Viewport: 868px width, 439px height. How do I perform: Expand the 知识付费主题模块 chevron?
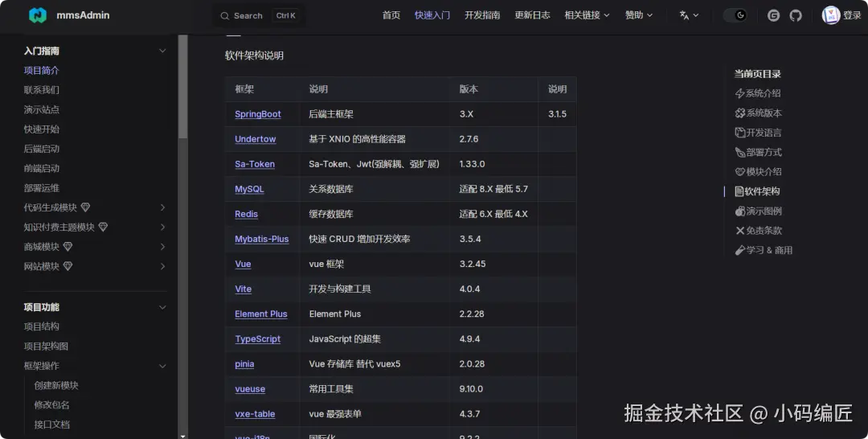coord(162,227)
